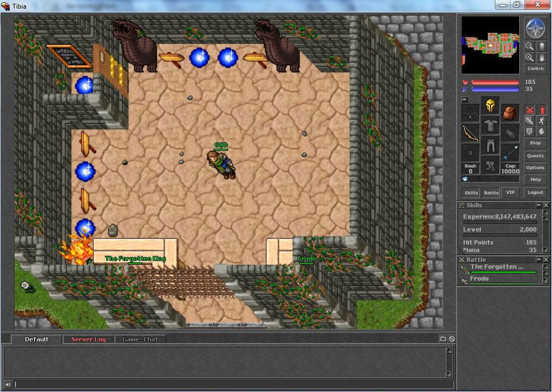Collapse the inventory panel with the minus button

point(465,100)
